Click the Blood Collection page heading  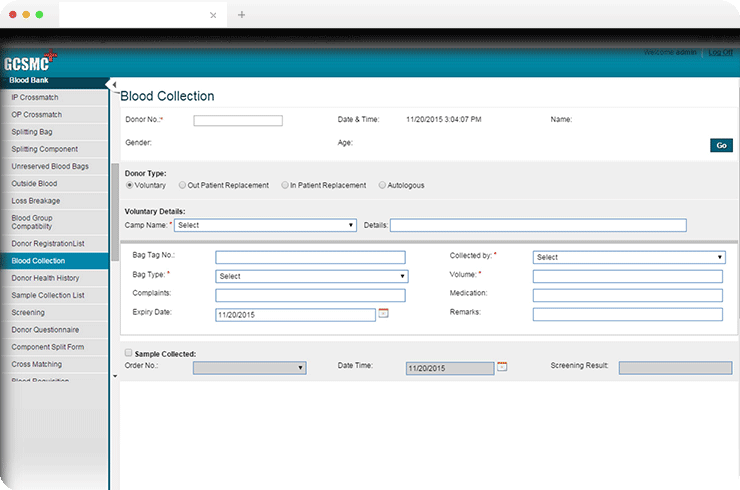tap(167, 96)
